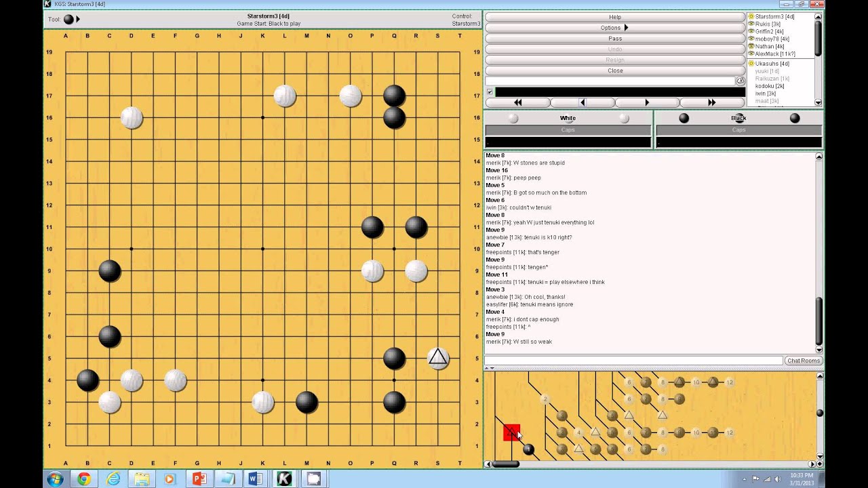Select the move 12 node on top tree row
The width and height of the screenshot is (868, 488).
pos(730,382)
